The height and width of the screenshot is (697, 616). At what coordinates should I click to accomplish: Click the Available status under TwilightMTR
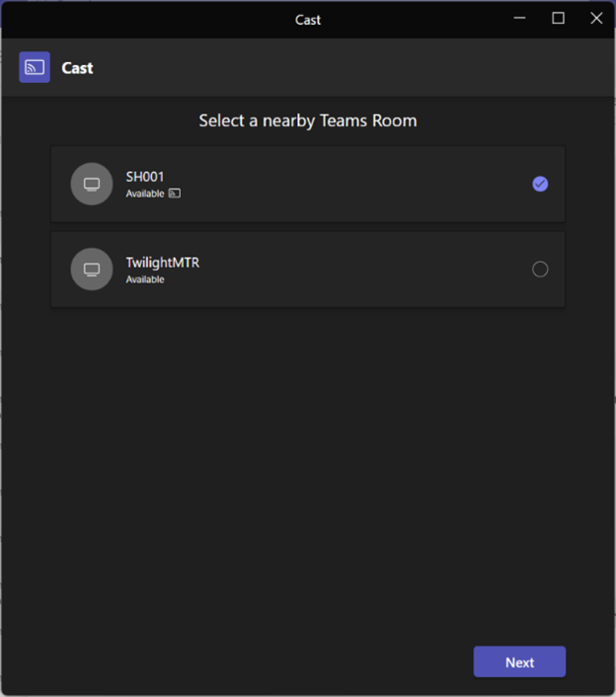coord(145,280)
